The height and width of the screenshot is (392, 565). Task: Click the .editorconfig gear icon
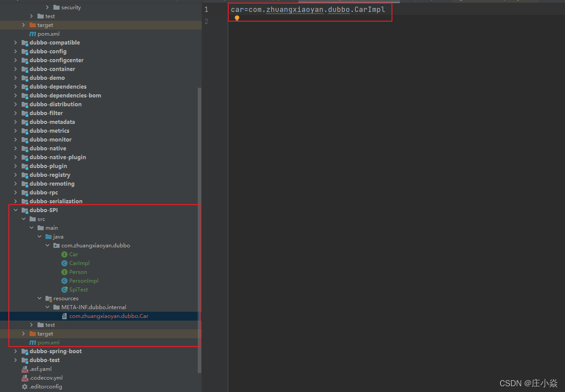pyautogui.click(x=25, y=387)
